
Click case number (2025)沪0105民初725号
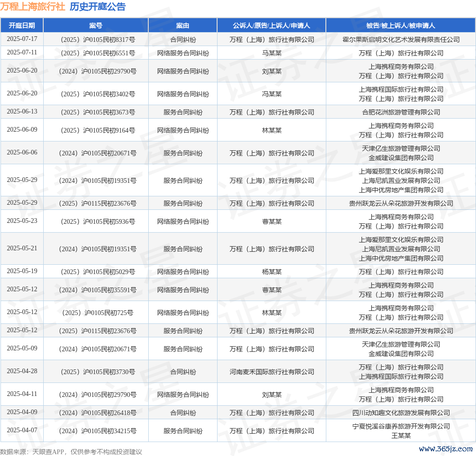pyautogui.click(x=98, y=313)
